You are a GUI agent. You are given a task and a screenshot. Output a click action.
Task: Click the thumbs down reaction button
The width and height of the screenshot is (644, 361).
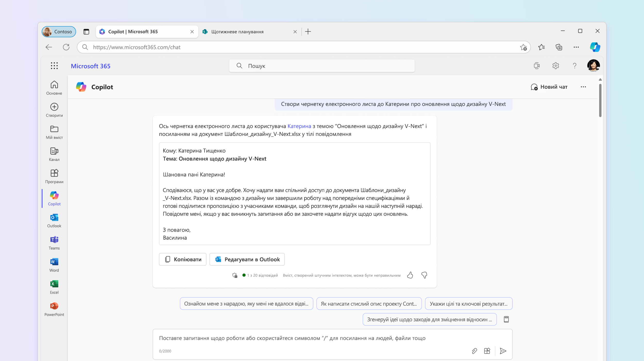pos(424,275)
